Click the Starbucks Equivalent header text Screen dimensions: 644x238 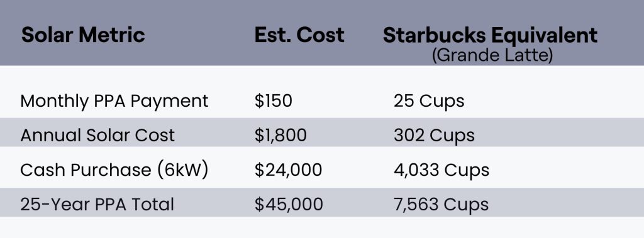490,36
